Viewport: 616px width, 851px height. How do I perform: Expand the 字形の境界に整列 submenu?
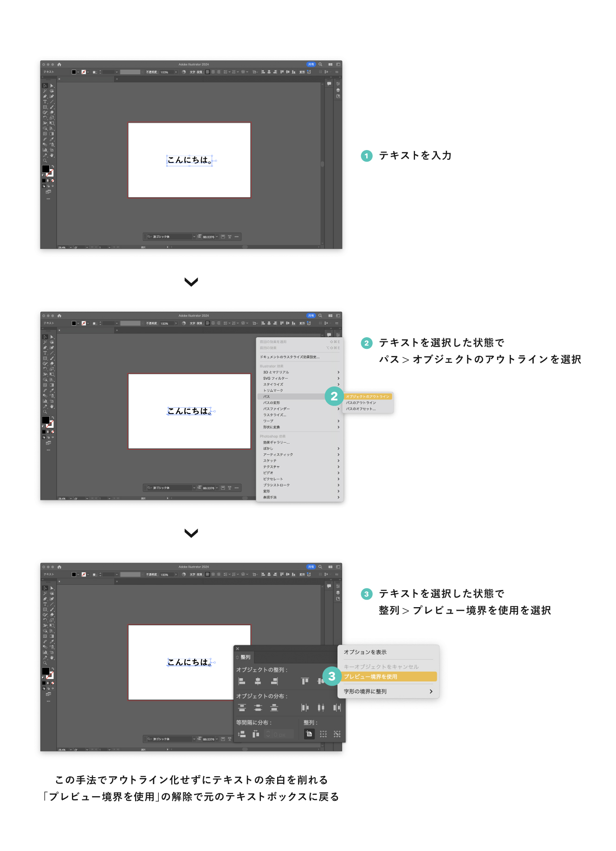point(431,692)
